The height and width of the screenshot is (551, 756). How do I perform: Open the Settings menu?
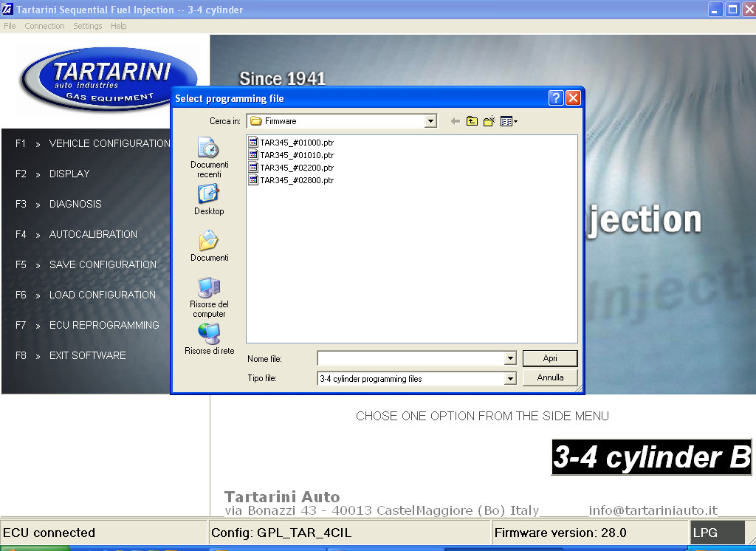tap(87, 26)
